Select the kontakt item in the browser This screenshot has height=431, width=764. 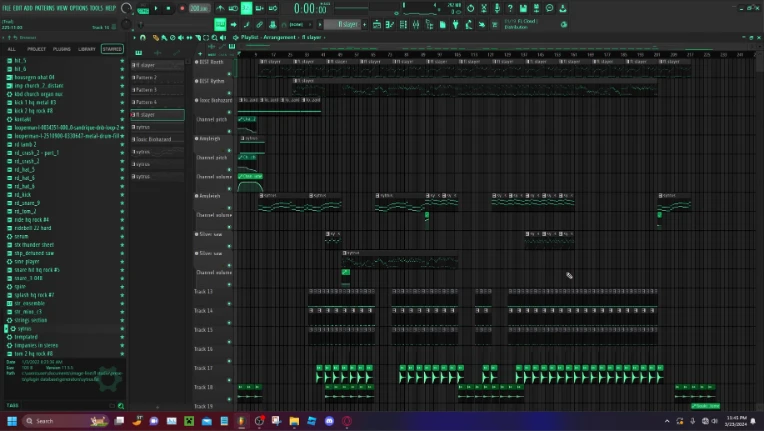point(22,119)
